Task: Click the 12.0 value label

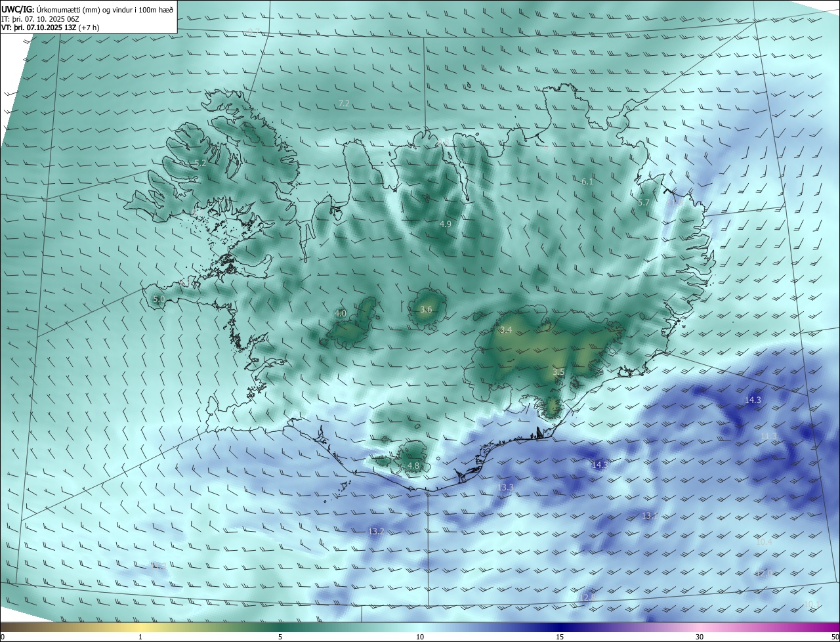Action: [x=763, y=574]
